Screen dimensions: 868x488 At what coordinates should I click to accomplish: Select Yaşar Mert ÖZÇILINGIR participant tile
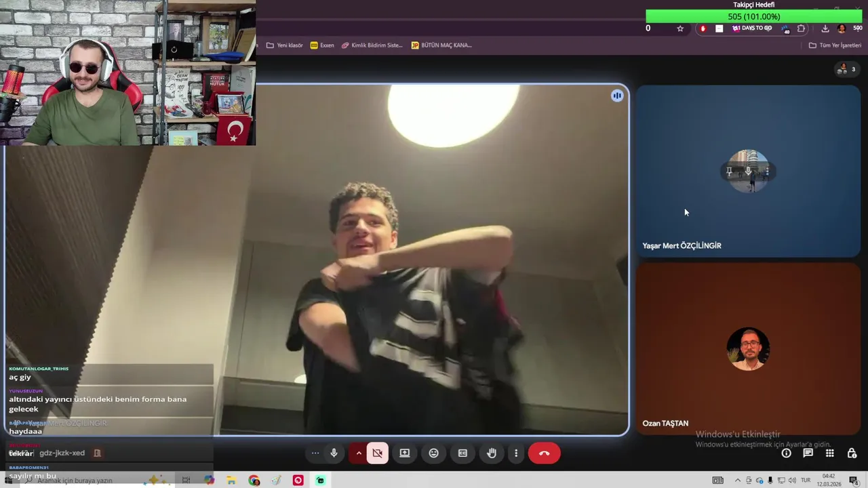(x=748, y=171)
